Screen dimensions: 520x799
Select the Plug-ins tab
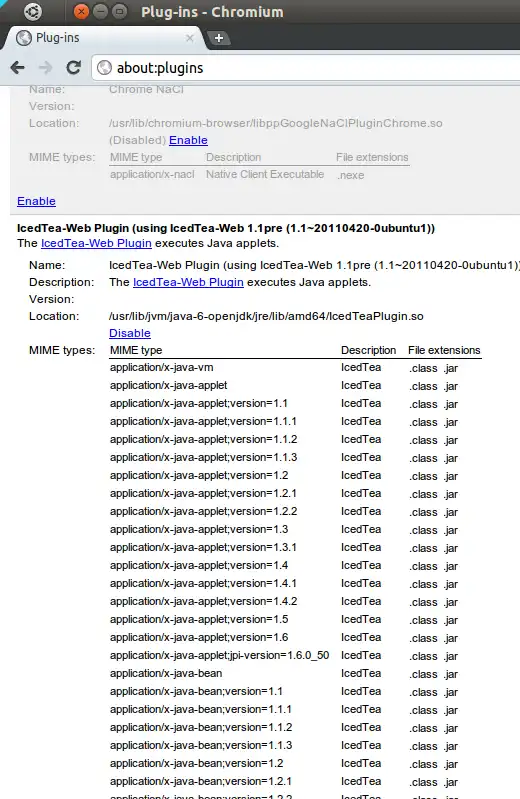(102, 38)
